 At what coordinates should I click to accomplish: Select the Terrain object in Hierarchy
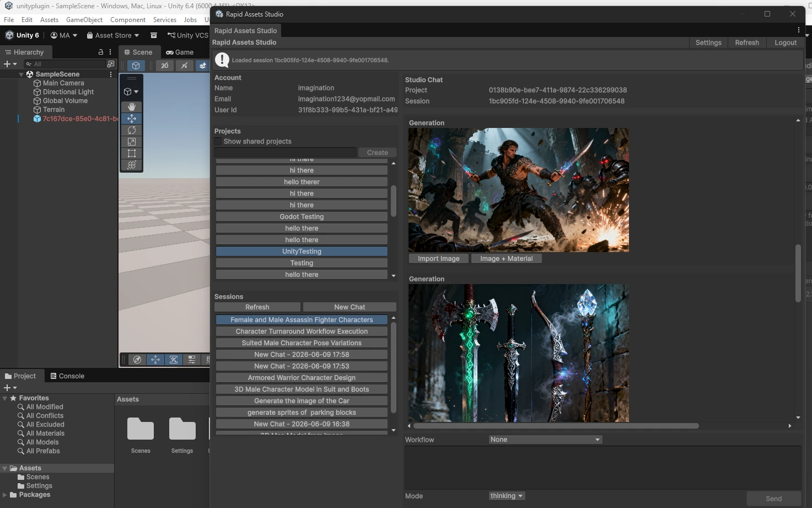pyautogui.click(x=53, y=110)
